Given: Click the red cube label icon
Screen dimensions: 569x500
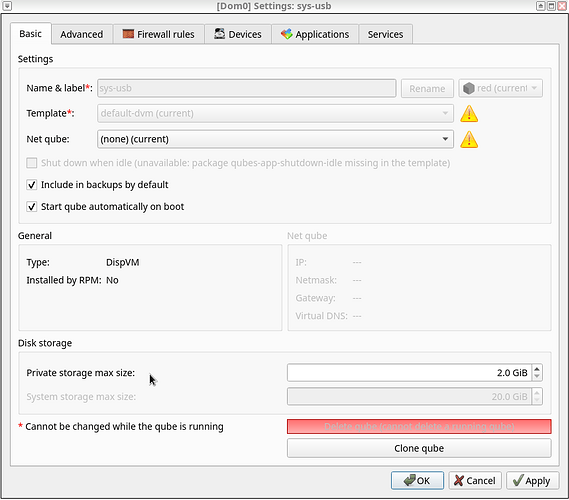Looking at the screenshot, I should (x=469, y=88).
